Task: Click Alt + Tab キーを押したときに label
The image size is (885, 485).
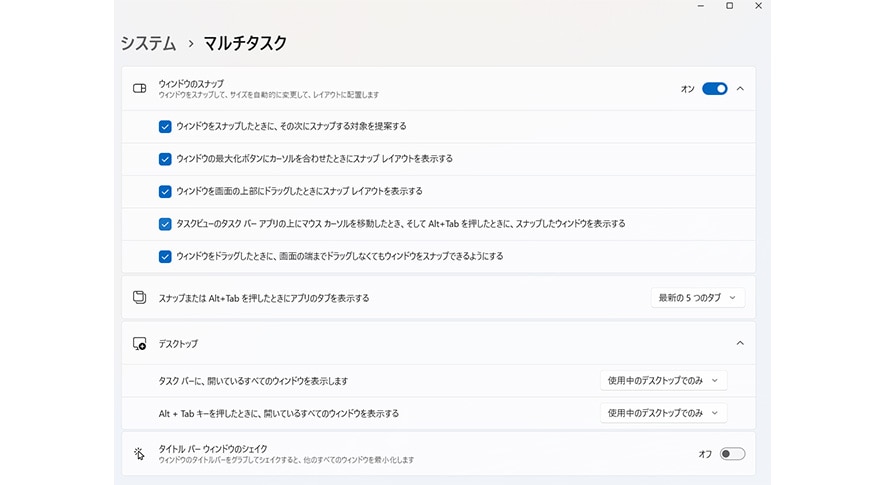Action: click(x=278, y=414)
